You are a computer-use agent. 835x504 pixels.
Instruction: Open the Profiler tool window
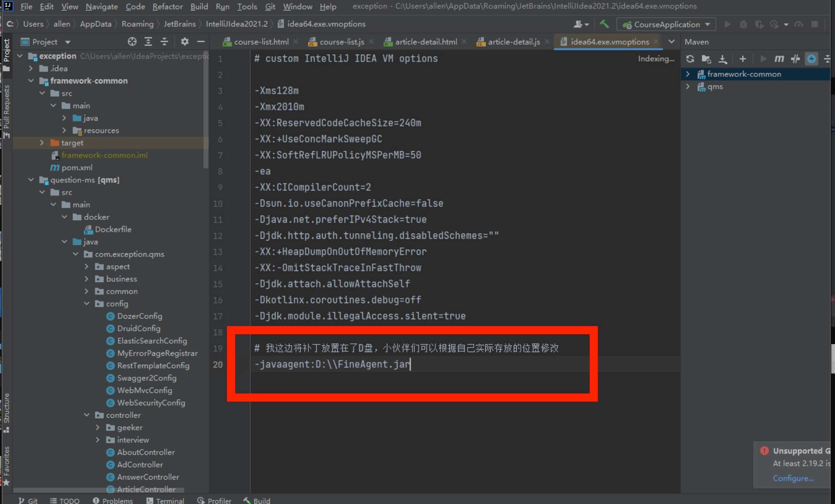point(214,500)
